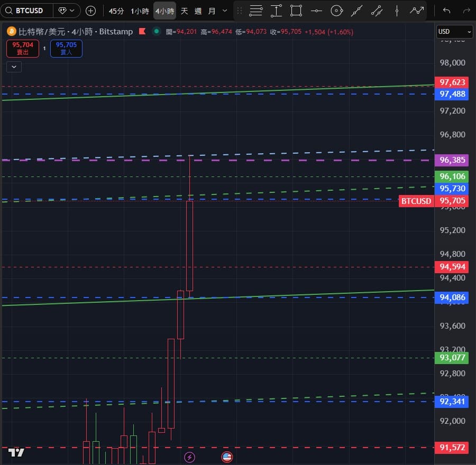Click the 92,341 blue price label
The image size is (476, 465).
tap(452, 402)
